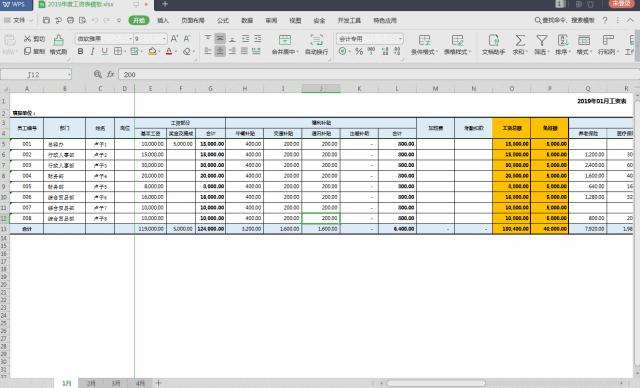Open the font size dropdown showing 9
640x388 pixels.
click(x=164, y=39)
